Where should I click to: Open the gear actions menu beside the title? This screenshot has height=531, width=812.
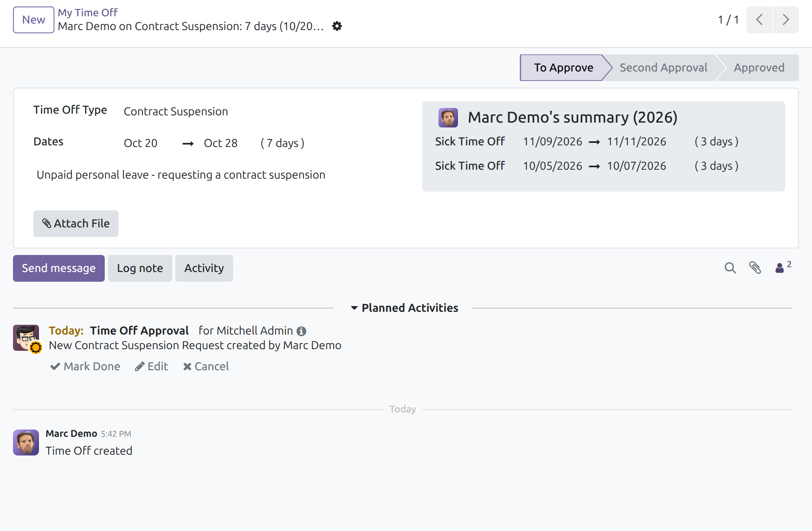(337, 26)
